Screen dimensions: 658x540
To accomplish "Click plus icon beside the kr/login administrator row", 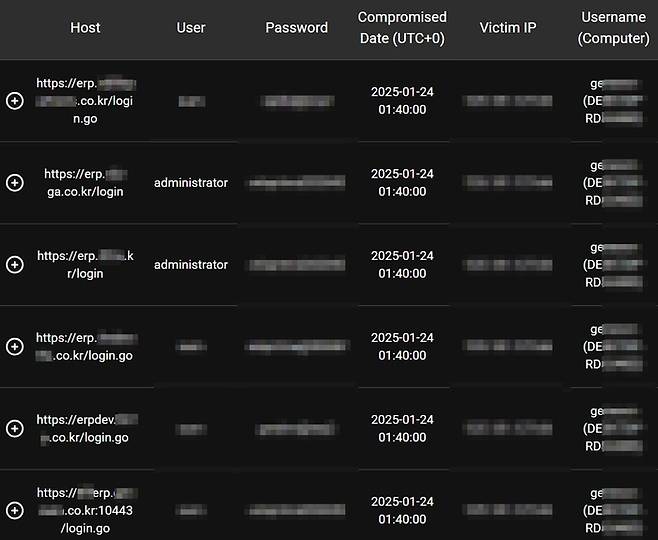I will 14,265.
